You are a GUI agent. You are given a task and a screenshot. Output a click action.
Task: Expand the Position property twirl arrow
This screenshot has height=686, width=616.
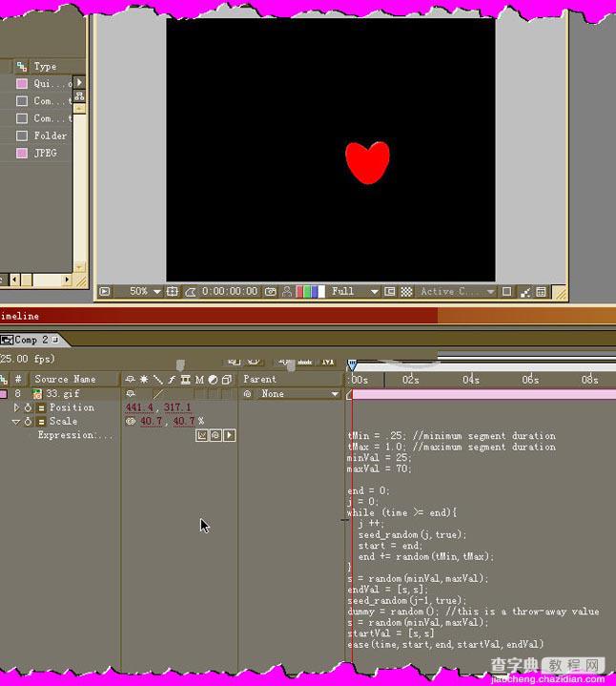tap(16, 407)
